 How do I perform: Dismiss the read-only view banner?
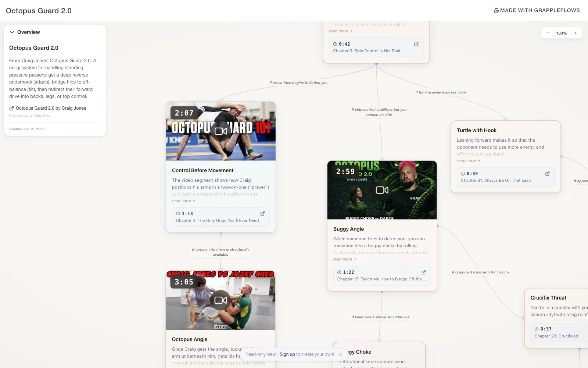[x=340, y=354]
